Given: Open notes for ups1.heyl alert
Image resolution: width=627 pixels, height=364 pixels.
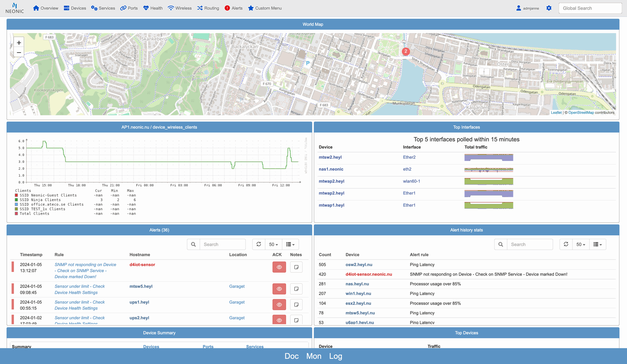Looking at the screenshot, I should 296,305.
